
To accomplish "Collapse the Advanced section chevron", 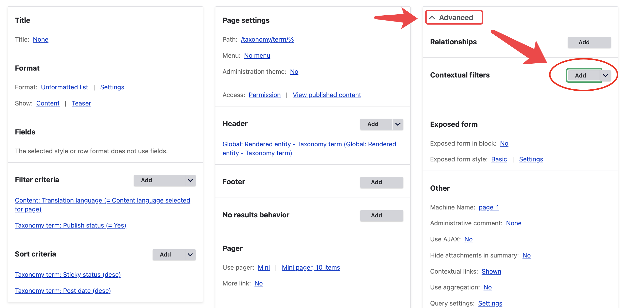I will [432, 18].
